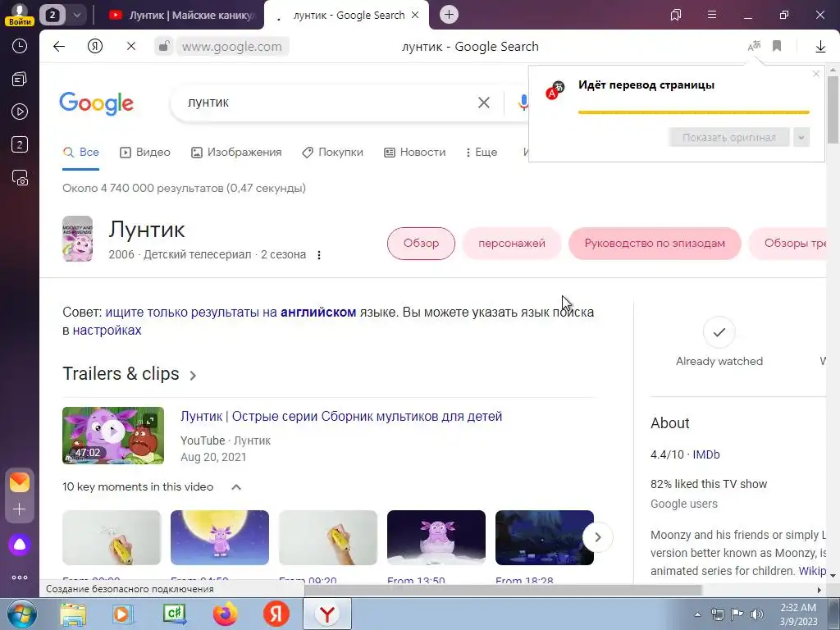Select the Покупки search tab
Image resolution: width=840 pixels, height=630 pixels.
(332, 152)
